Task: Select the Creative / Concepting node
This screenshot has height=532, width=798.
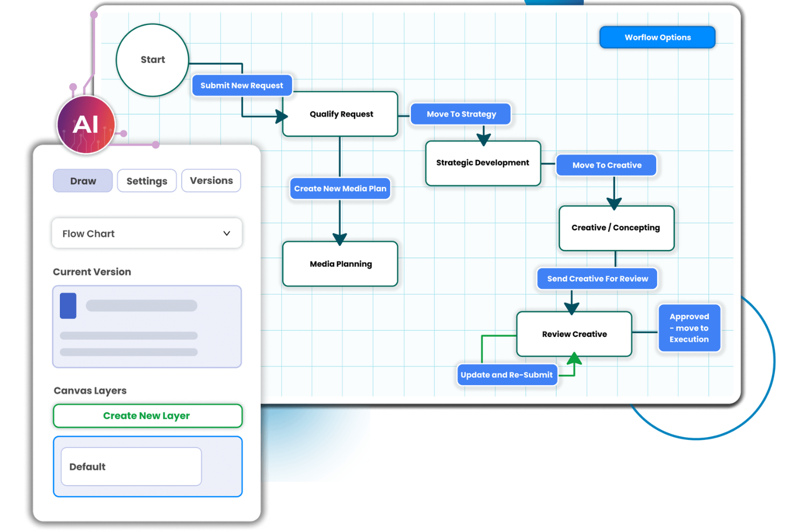Action: point(616,228)
